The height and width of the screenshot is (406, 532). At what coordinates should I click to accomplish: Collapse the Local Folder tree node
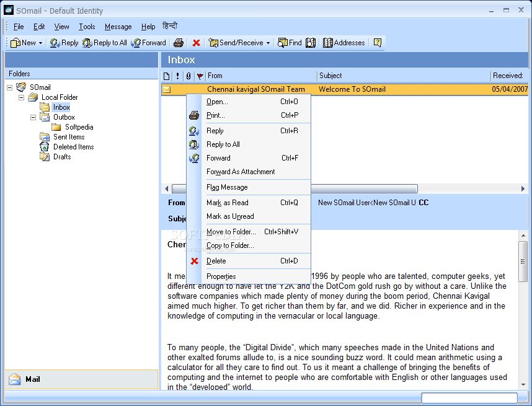tap(21, 97)
